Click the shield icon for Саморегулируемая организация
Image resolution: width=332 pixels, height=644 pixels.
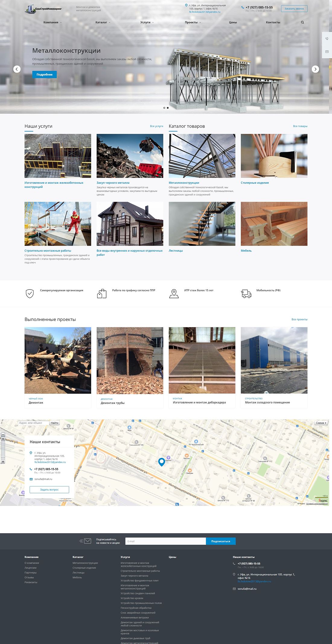coord(30,293)
